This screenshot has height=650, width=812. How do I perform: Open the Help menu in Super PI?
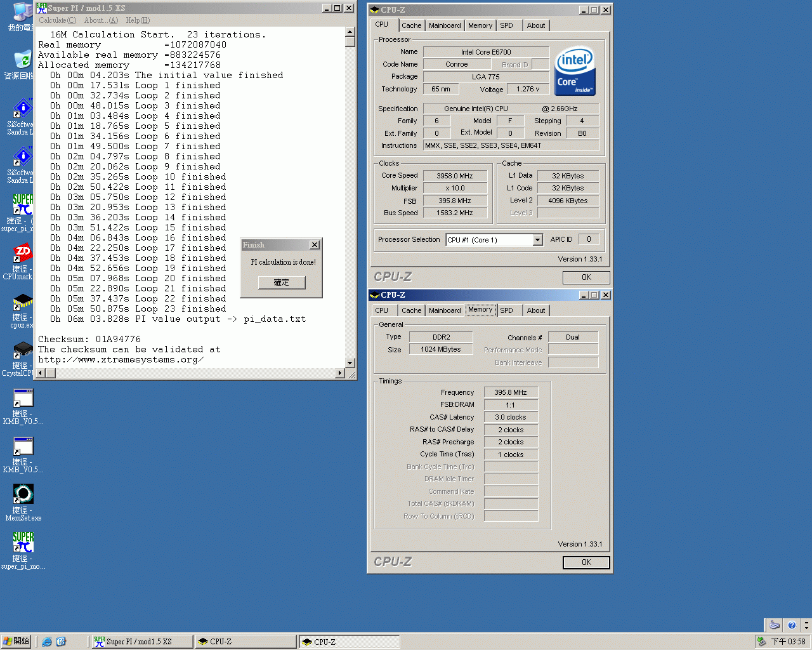[138, 20]
